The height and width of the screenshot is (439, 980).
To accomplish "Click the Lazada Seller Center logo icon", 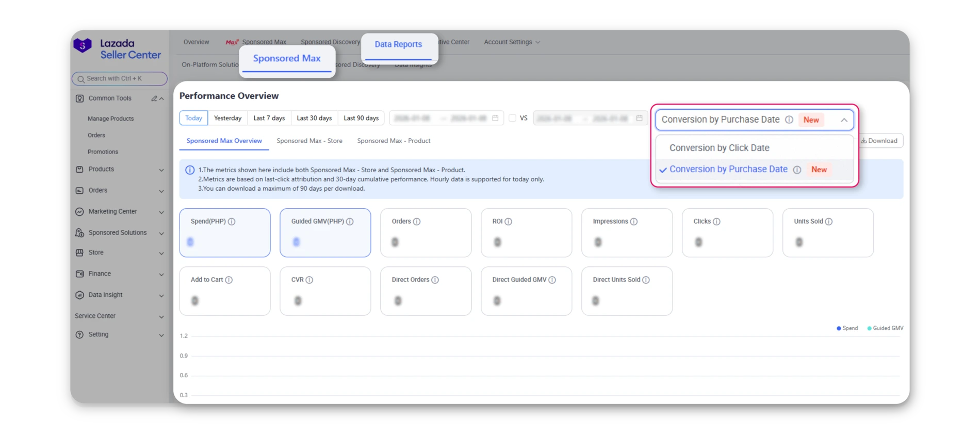I will pyautogui.click(x=83, y=46).
